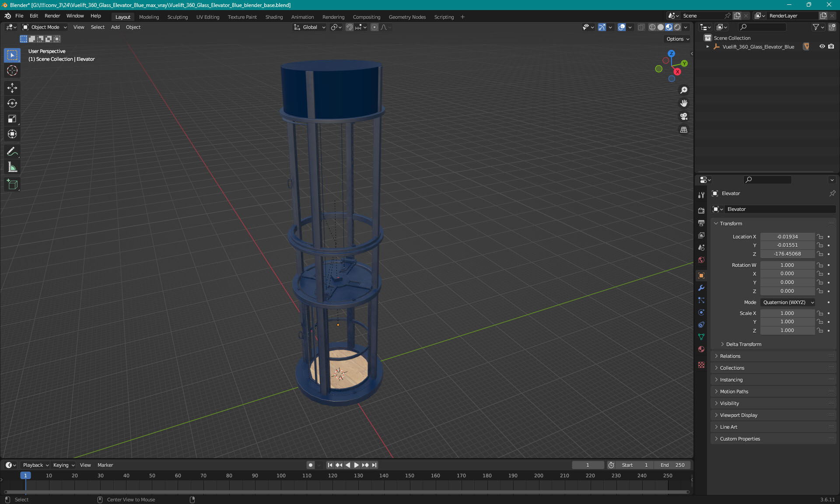Click the pan view hand icon
The image size is (840, 504).
pos(683,103)
